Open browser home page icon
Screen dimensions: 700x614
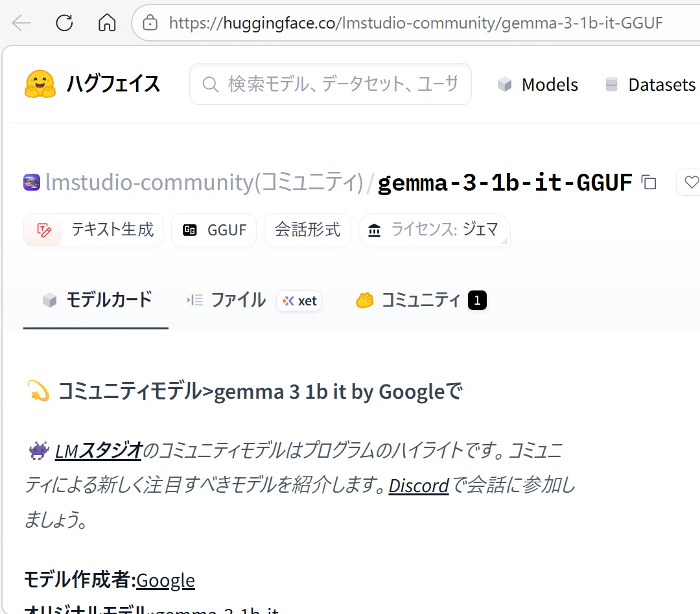[107, 23]
